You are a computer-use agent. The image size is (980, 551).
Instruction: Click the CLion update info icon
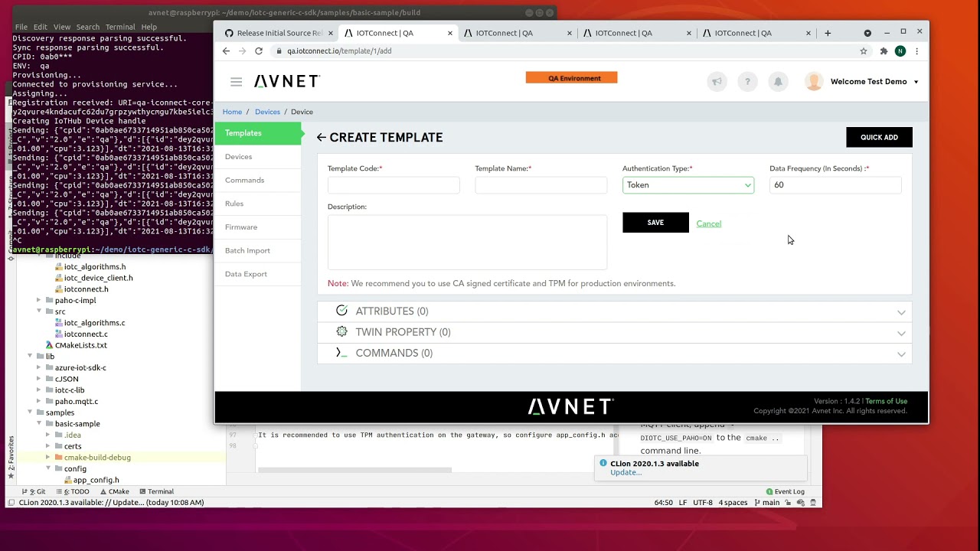point(603,463)
